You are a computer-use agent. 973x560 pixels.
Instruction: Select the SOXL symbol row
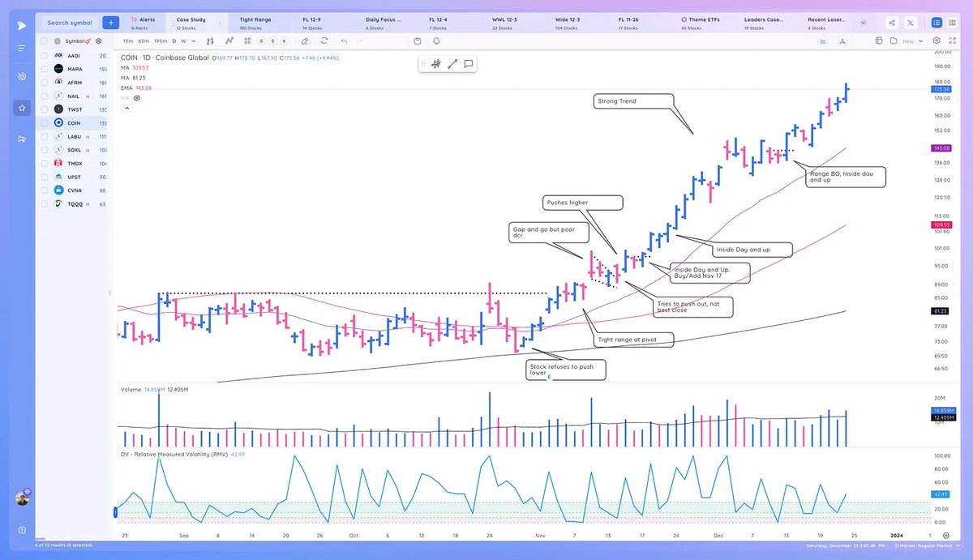[73, 150]
